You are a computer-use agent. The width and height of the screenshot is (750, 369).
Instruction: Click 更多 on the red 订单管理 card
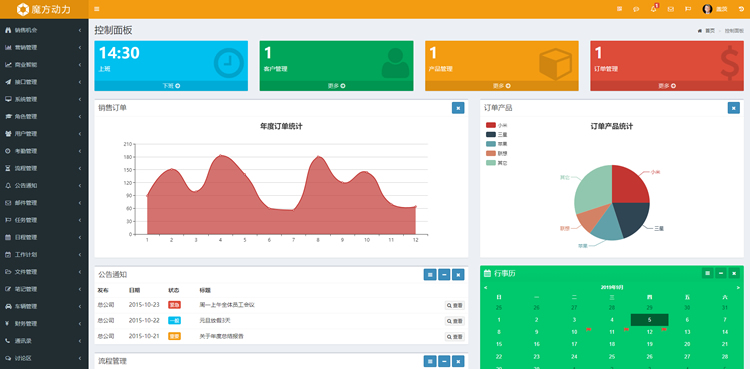click(667, 86)
